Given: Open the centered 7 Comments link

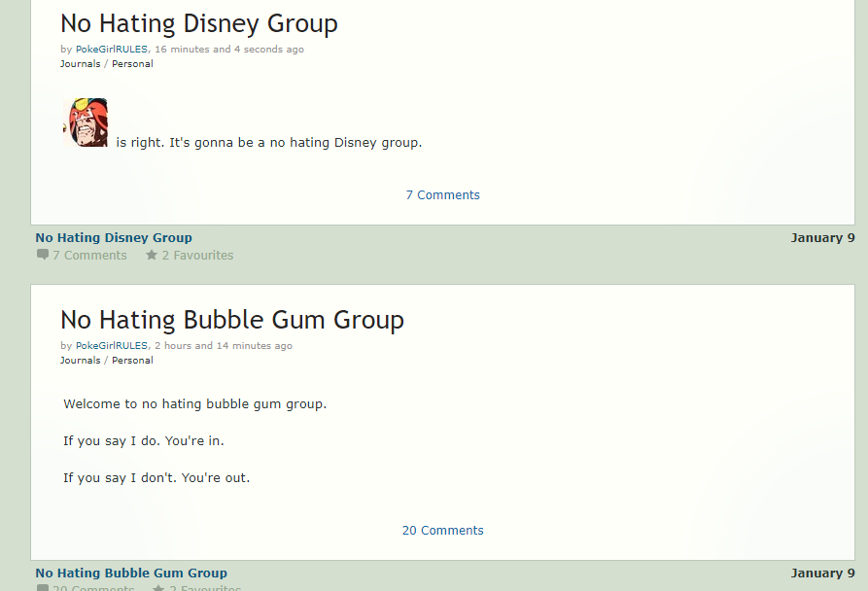Looking at the screenshot, I should 443,194.
